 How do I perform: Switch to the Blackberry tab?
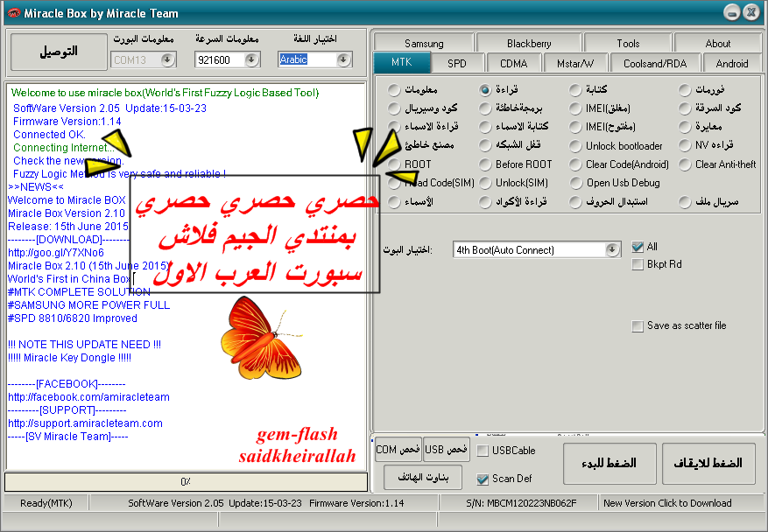coord(529,44)
